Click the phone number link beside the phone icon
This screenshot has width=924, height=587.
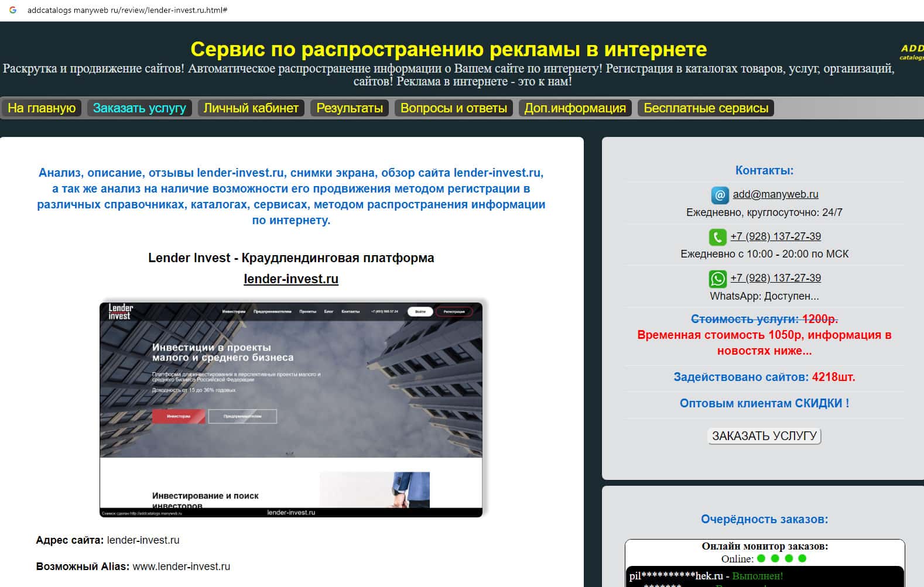coord(775,236)
